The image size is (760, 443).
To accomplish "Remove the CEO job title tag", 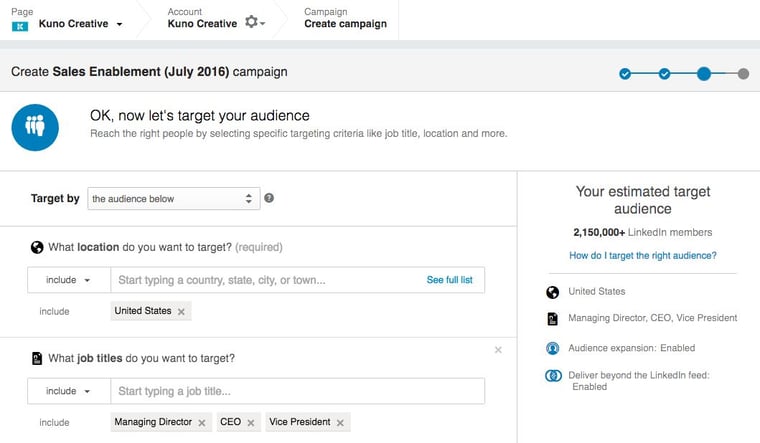I will 251,423.
